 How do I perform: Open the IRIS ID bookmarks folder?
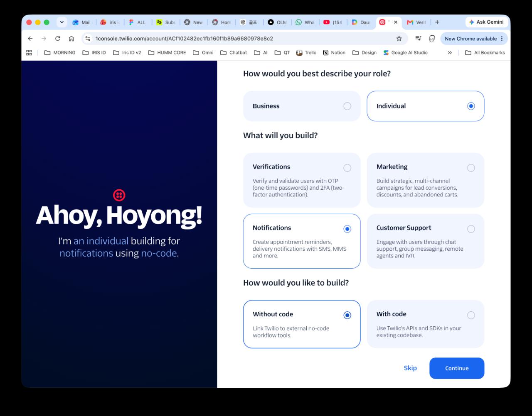pos(94,53)
